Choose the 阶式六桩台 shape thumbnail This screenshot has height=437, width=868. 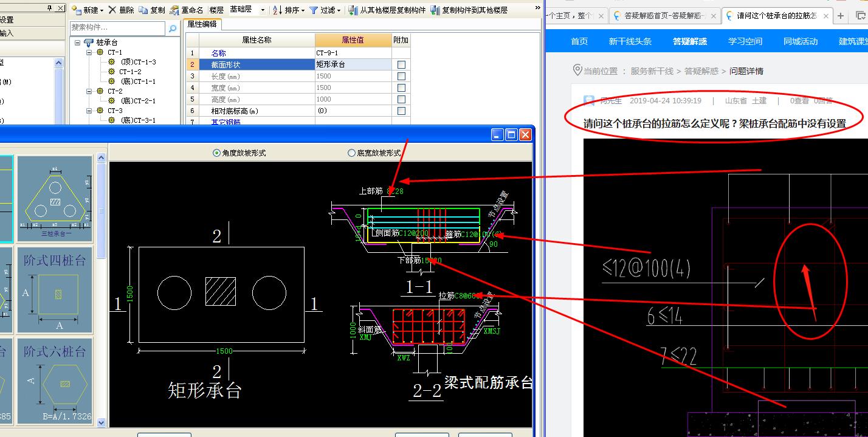(x=55, y=381)
